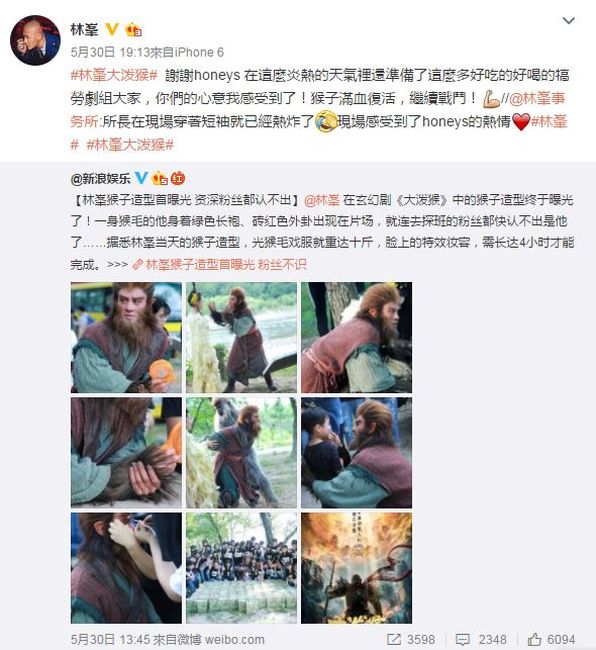Click the repost icon showing 3598
This screenshot has height=650, width=596.
coord(394,640)
